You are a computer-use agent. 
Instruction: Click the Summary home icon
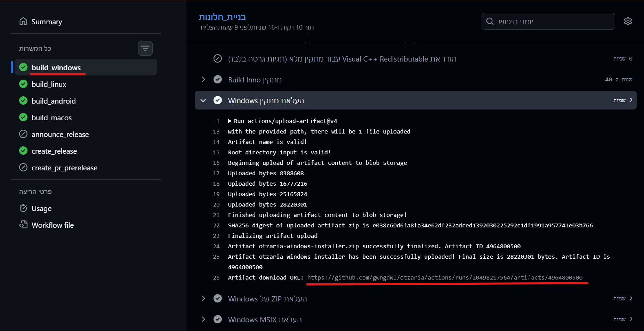click(x=23, y=22)
